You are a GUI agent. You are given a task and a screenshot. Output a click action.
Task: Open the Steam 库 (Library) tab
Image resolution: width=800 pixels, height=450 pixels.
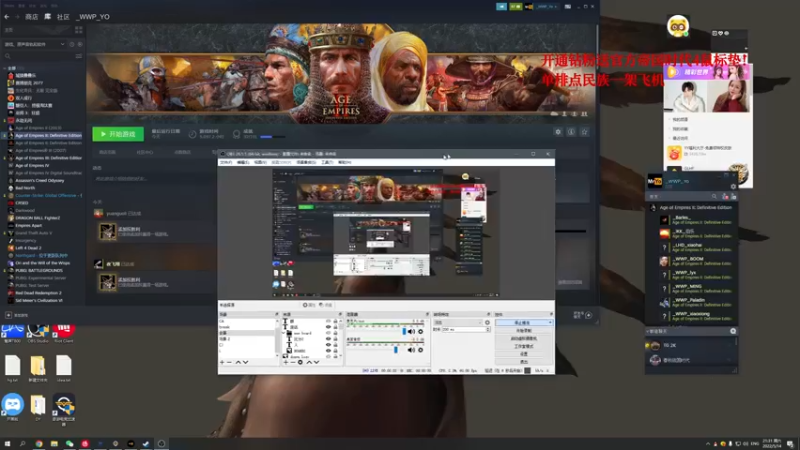pyautogui.click(x=47, y=17)
